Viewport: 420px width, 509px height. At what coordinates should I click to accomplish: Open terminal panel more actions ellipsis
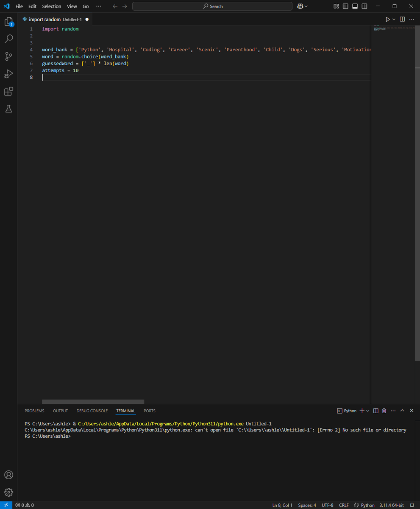(393, 411)
